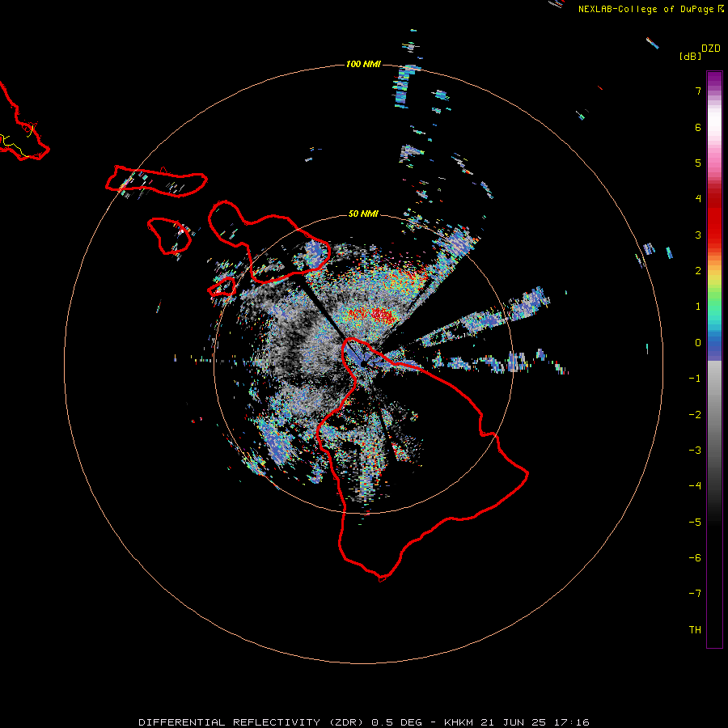Select the 3 dB value on color scale
The width and height of the screenshot is (728, 728).
698,235
